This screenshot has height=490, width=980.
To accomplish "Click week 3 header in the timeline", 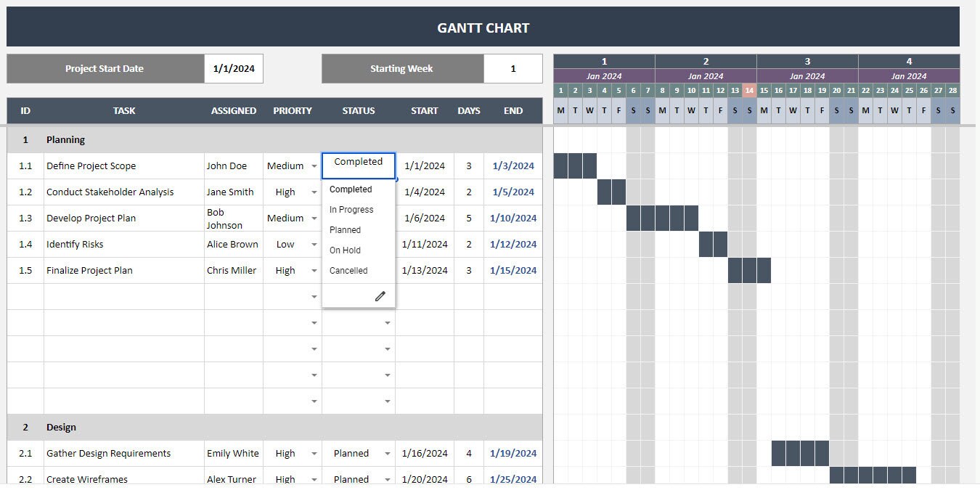I will click(x=807, y=62).
